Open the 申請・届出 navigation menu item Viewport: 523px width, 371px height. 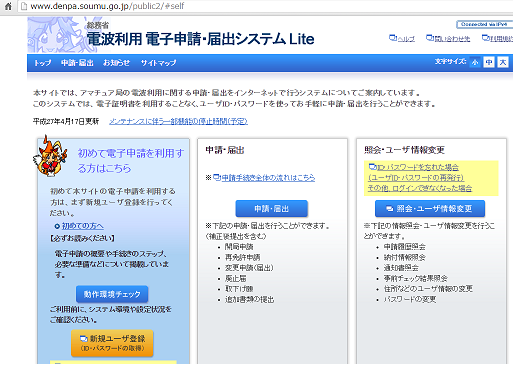coord(77,63)
